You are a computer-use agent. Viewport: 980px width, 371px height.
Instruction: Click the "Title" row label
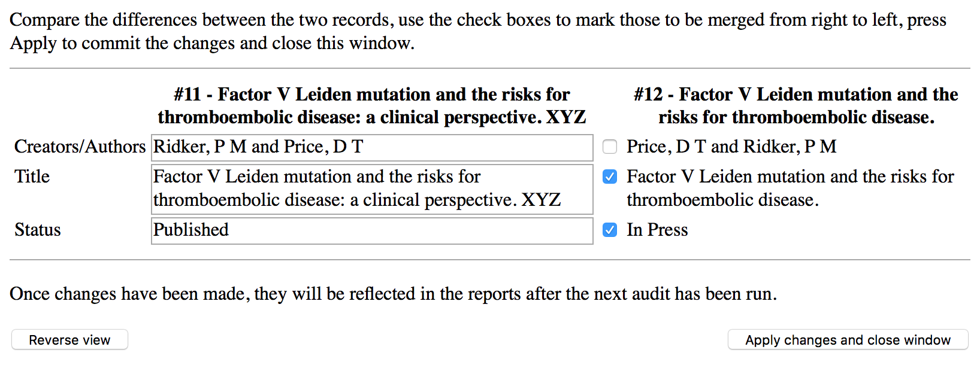coord(32,177)
